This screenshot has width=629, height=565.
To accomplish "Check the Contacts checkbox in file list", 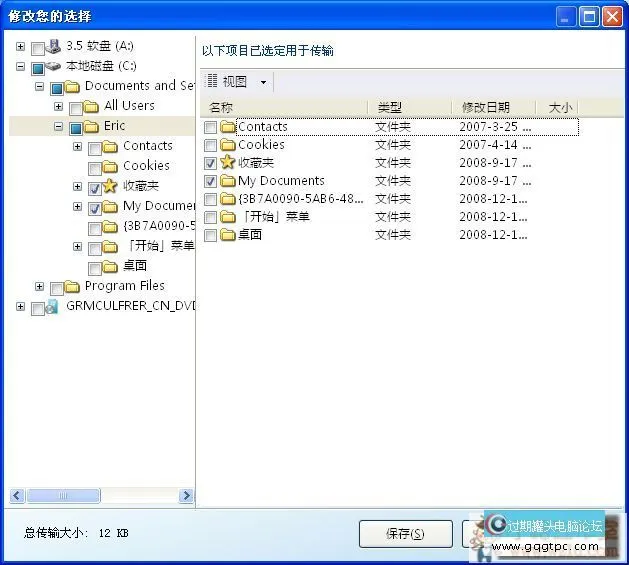I will [211, 128].
